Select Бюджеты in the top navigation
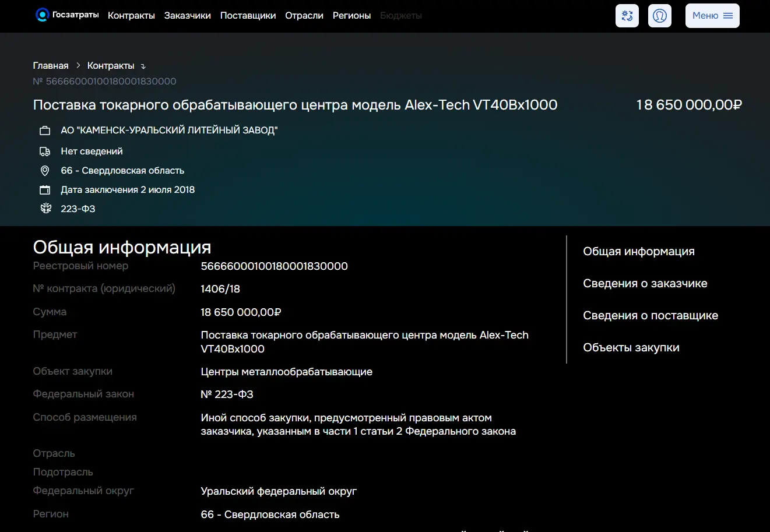770x532 pixels. point(401,16)
